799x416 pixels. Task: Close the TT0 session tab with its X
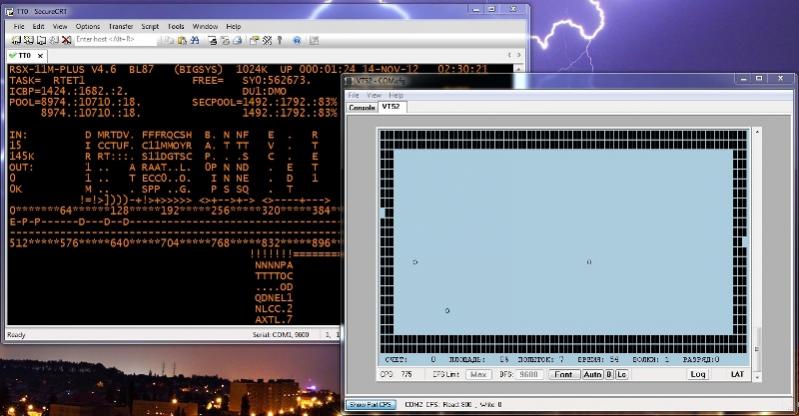(40, 55)
